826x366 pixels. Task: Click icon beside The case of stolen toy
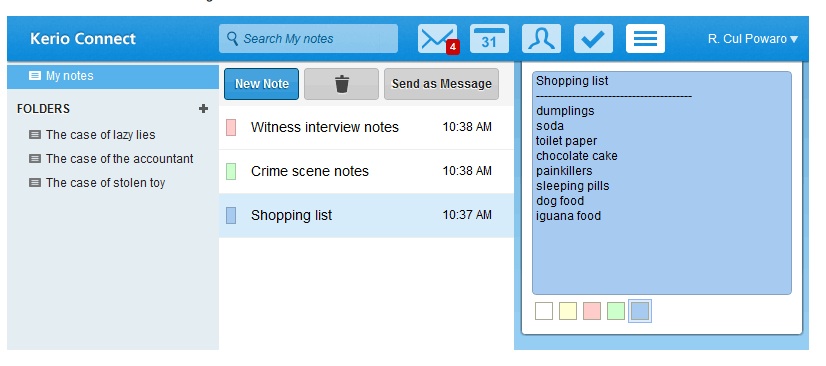pos(35,183)
